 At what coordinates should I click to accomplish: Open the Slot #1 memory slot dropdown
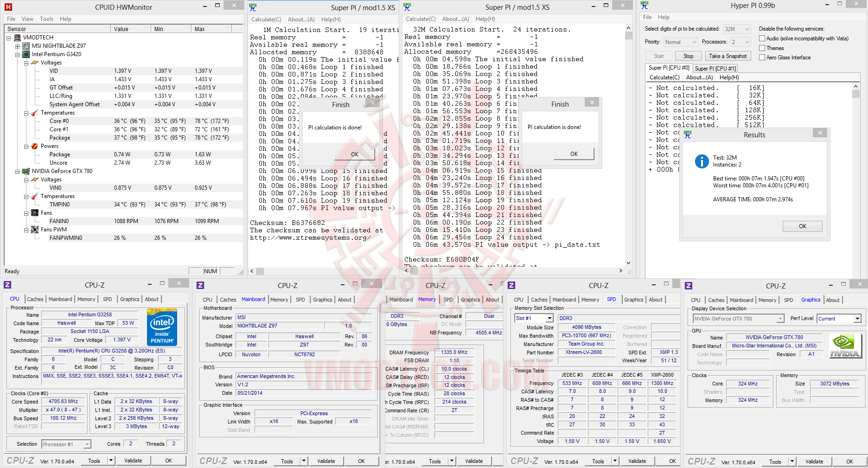coord(534,318)
